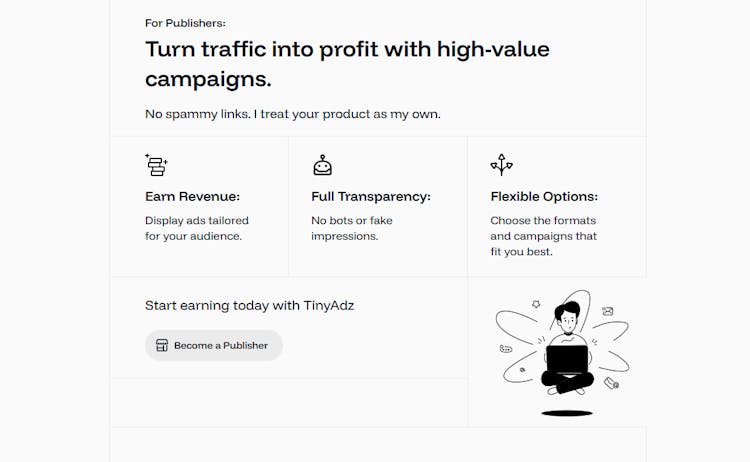The image size is (750, 462).
Task: Select the Full Transparency heading
Action: 371,197
